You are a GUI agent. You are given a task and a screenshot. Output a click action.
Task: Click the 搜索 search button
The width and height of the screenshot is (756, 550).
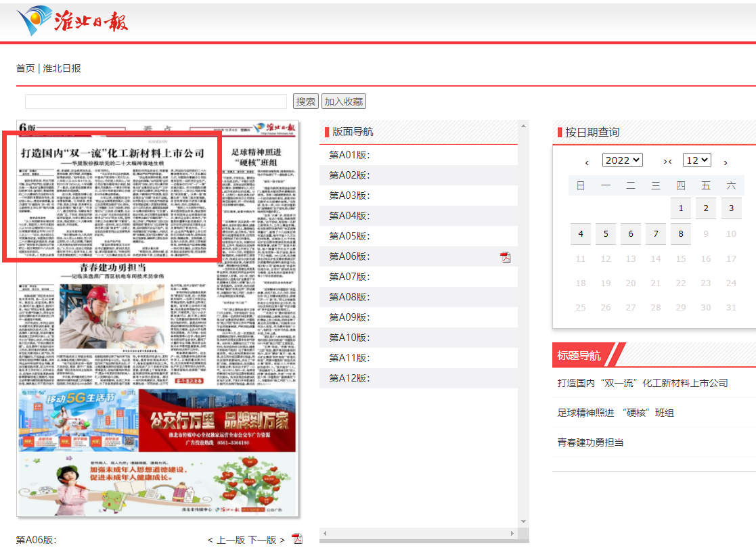(306, 101)
